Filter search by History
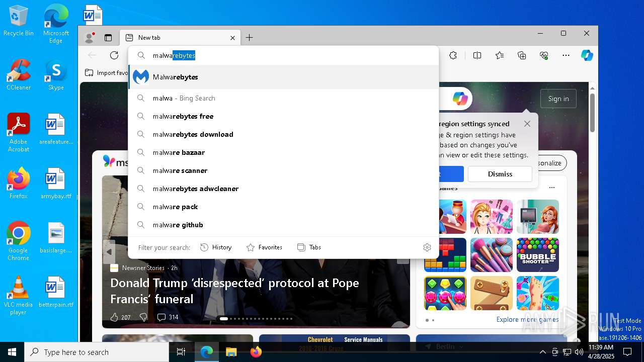 click(x=216, y=247)
